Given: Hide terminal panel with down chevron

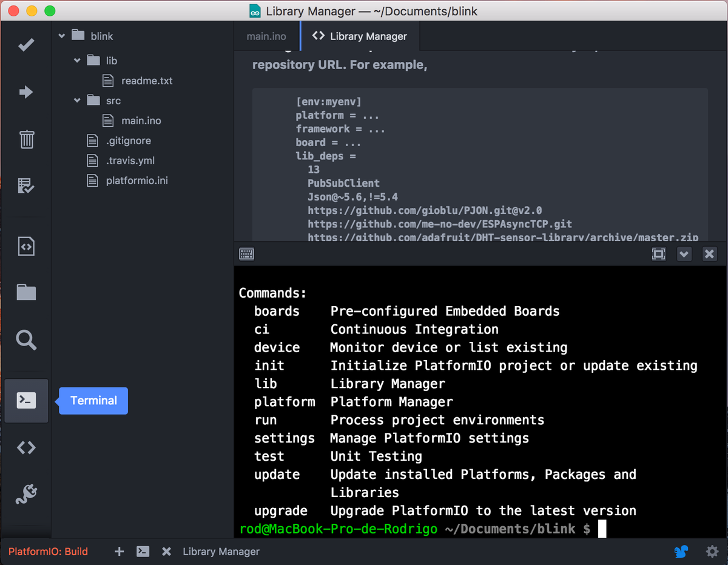Looking at the screenshot, I should click(x=684, y=254).
